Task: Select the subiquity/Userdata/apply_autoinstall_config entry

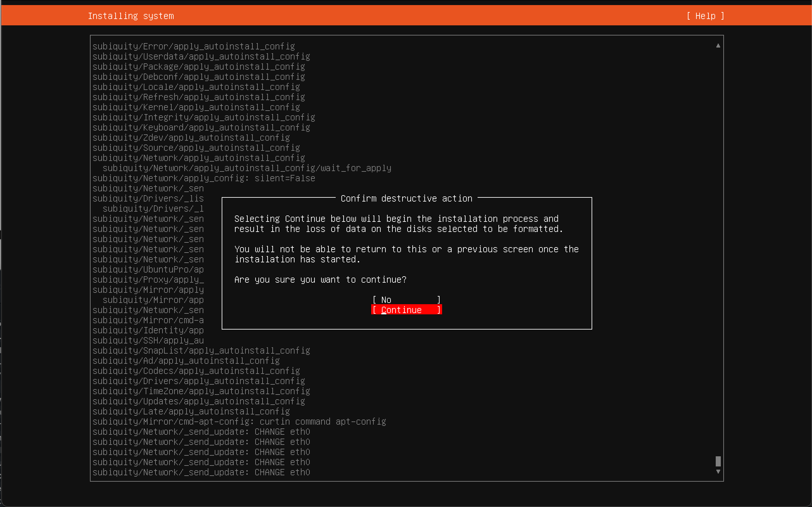Action: click(x=201, y=56)
